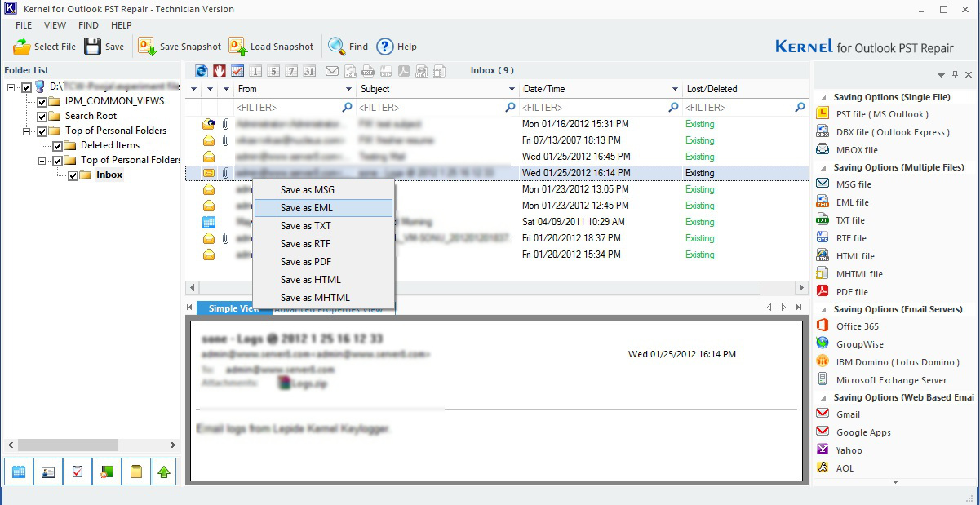
Task: Toggle the IPM_COMMON_VIEWS checkbox
Action: point(42,102)
